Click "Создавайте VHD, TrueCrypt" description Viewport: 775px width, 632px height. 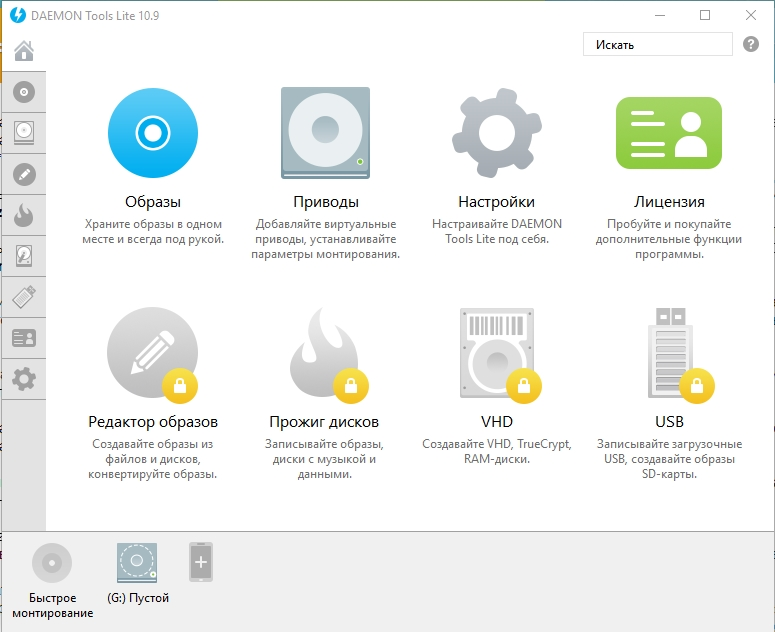pyautogui.click(x=497, y=451)
